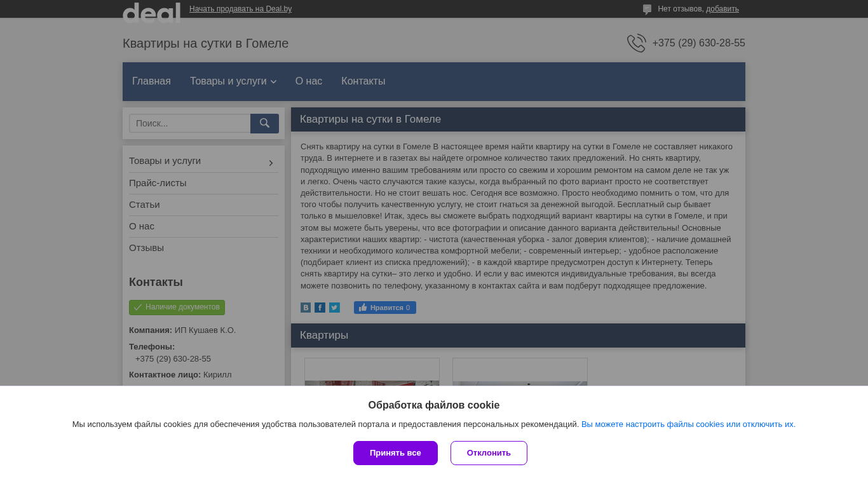
Task: Click the Наличие документов badge
Action: (177, 308)
